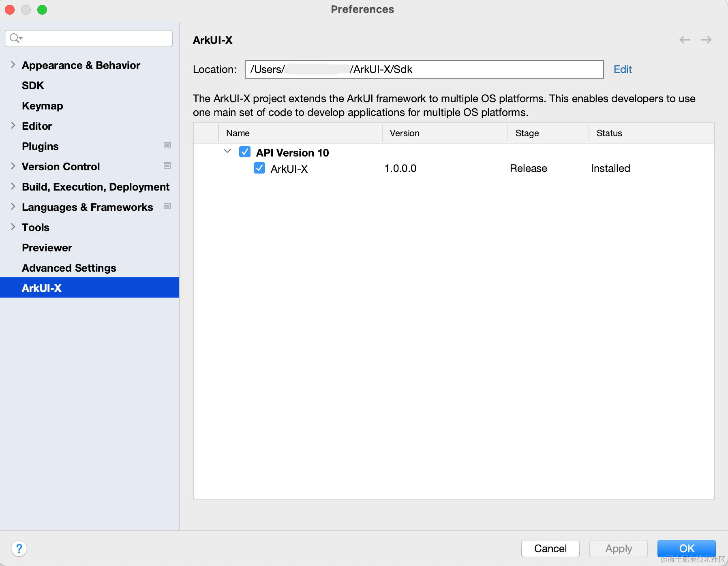Open the Previewer settings page

47,248
